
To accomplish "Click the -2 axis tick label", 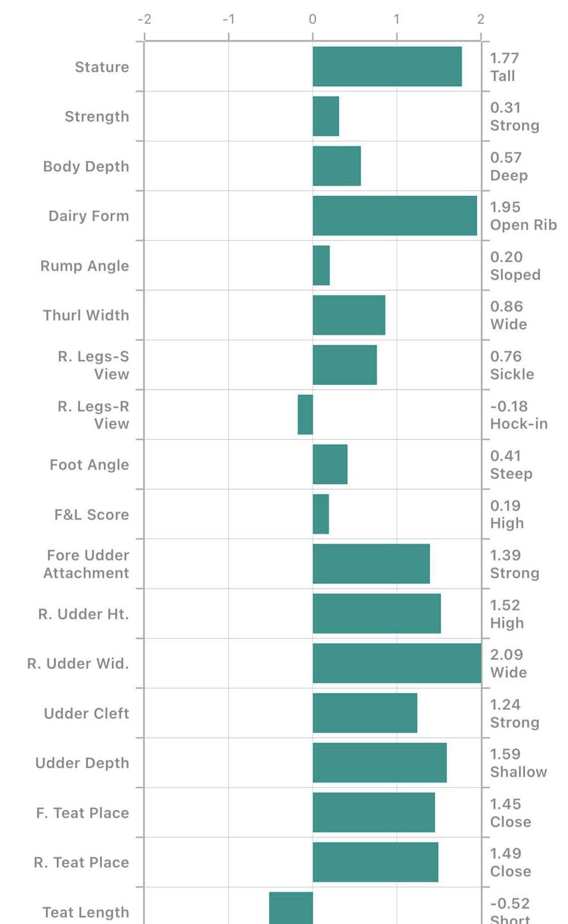I will [x=144, y=19].
